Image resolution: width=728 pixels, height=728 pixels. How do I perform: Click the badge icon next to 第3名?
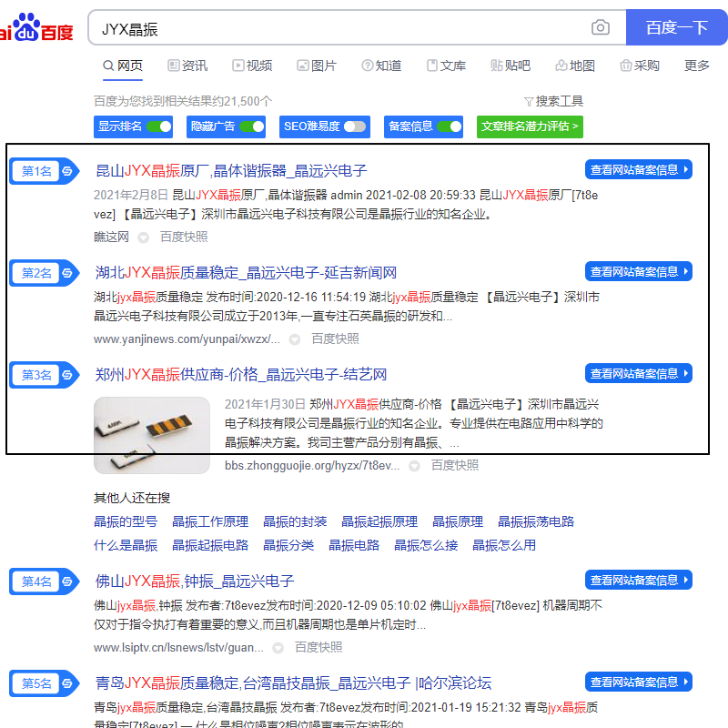coord(67,375)
